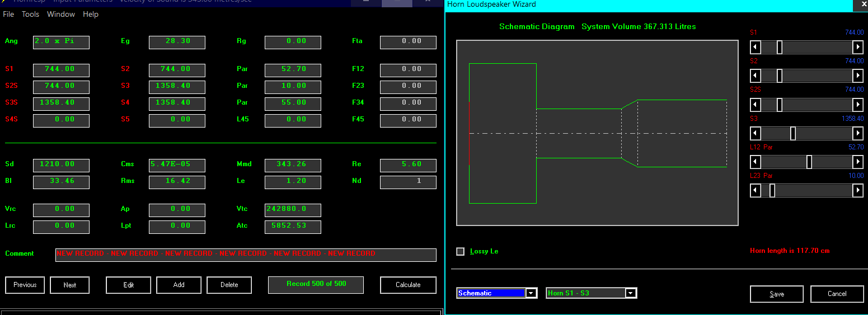
Task: Click the Comment text field
Action: point(246,255)
